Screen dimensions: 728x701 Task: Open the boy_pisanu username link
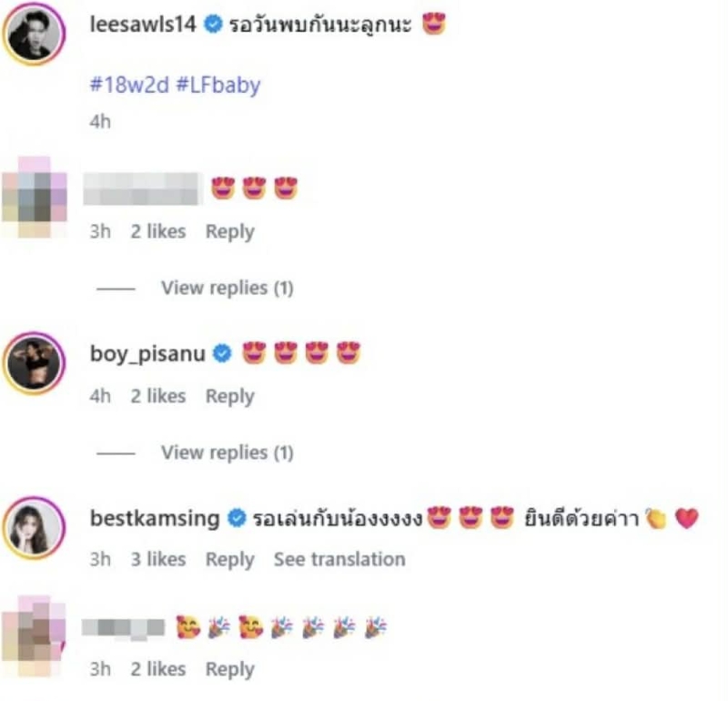pos(147,354)
